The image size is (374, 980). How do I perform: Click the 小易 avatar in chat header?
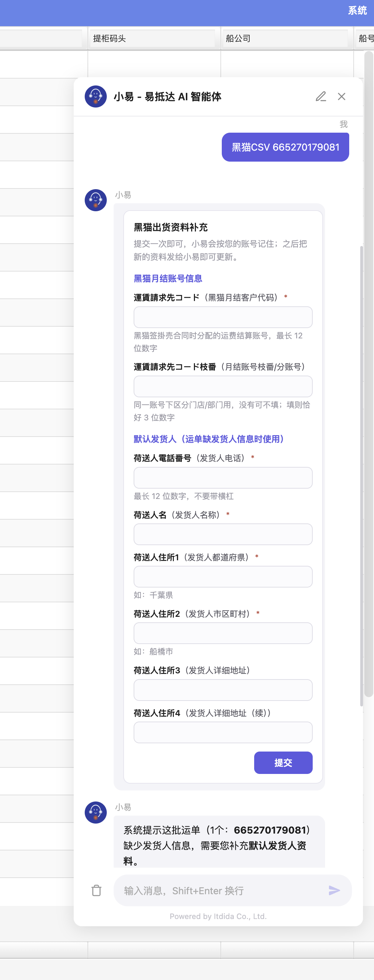pos(96,96)
